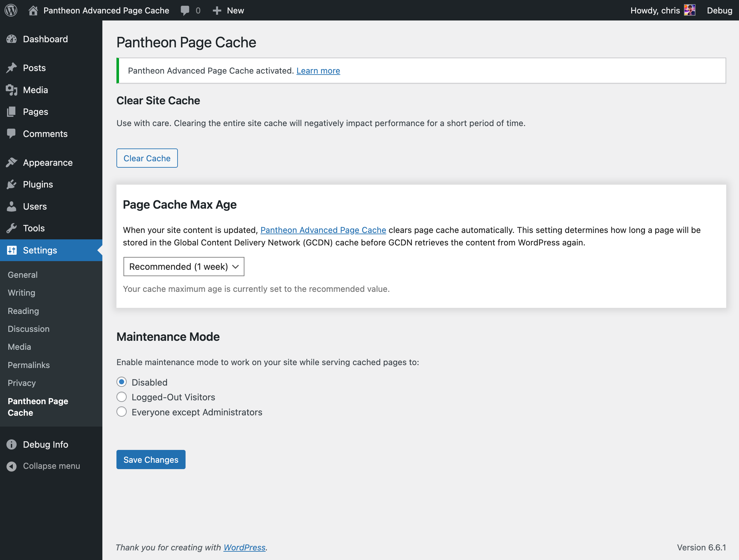Follow the Learn more link
The height and width of the screenshot is (560, 739).
coord(318,70)
